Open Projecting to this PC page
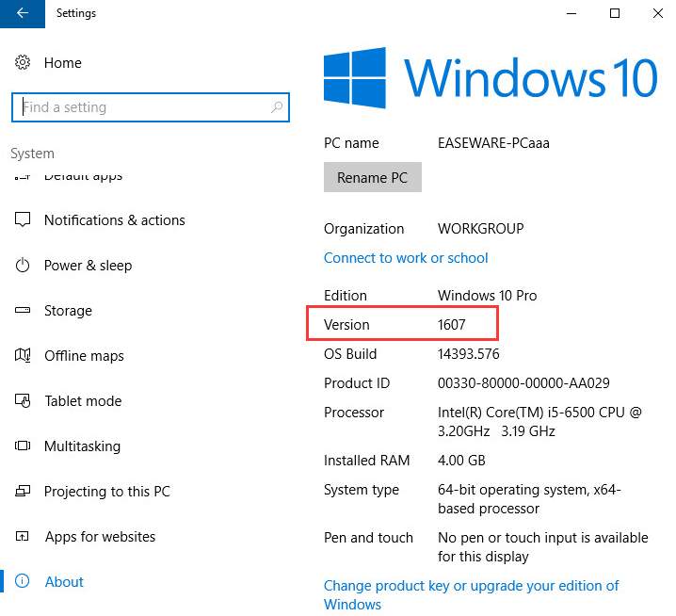 [107, 492]
